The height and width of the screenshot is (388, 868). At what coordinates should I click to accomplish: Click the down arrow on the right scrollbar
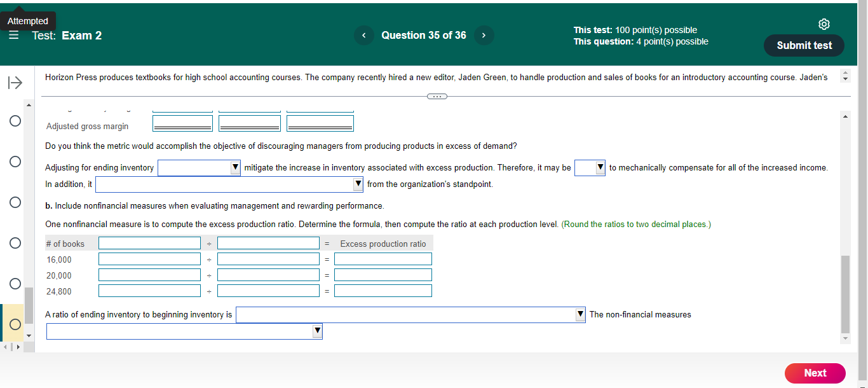coord(845,338)
